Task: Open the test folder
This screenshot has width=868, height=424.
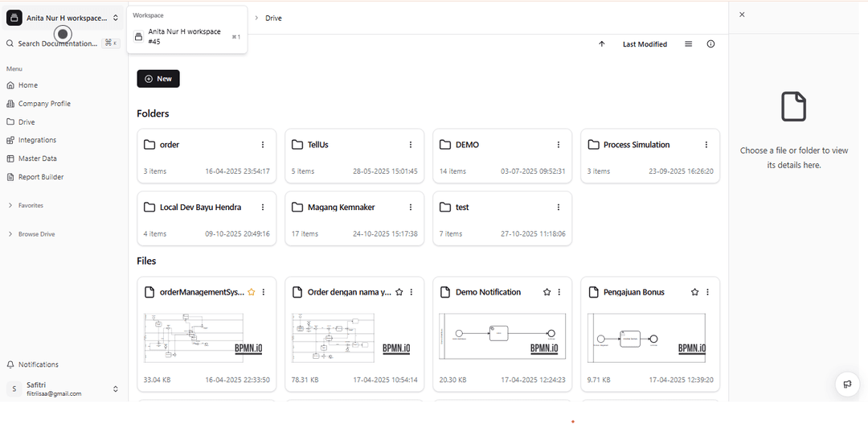Action: [502, 218]
